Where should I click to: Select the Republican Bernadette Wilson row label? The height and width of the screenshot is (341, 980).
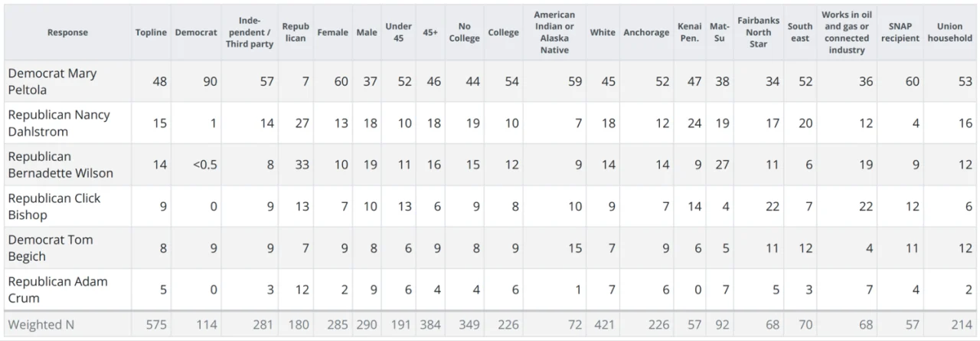click(x=60, y=164)
